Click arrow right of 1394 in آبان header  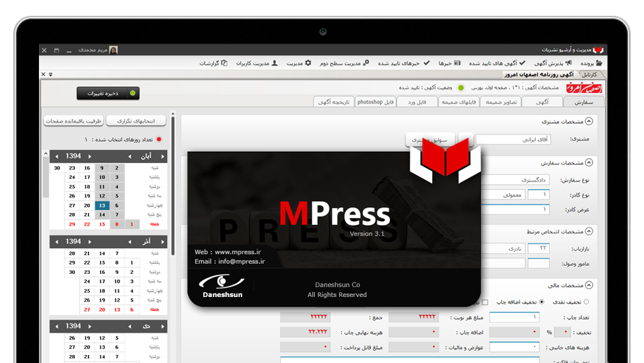(x=90, y=156)
